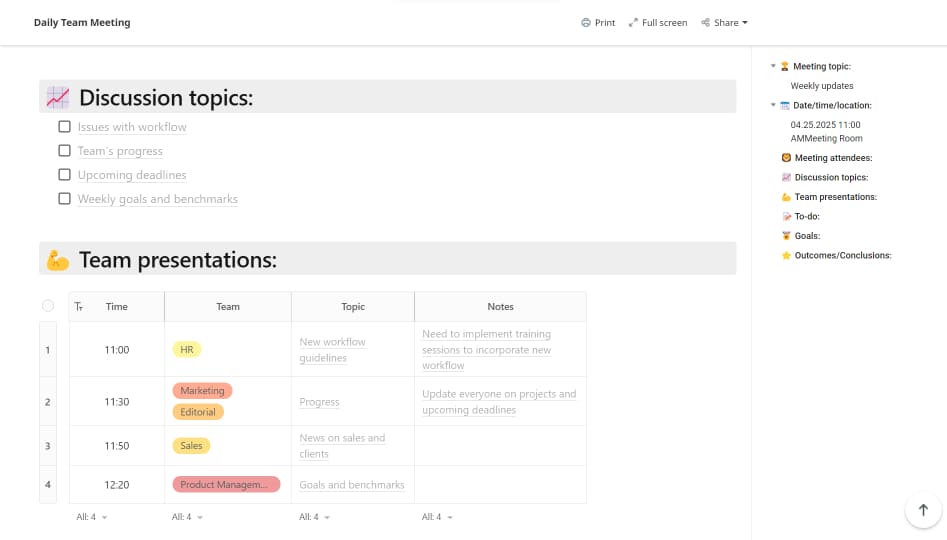
Task: Click hourglass icon next to Meeting topic outline
Action: (785, 66)
